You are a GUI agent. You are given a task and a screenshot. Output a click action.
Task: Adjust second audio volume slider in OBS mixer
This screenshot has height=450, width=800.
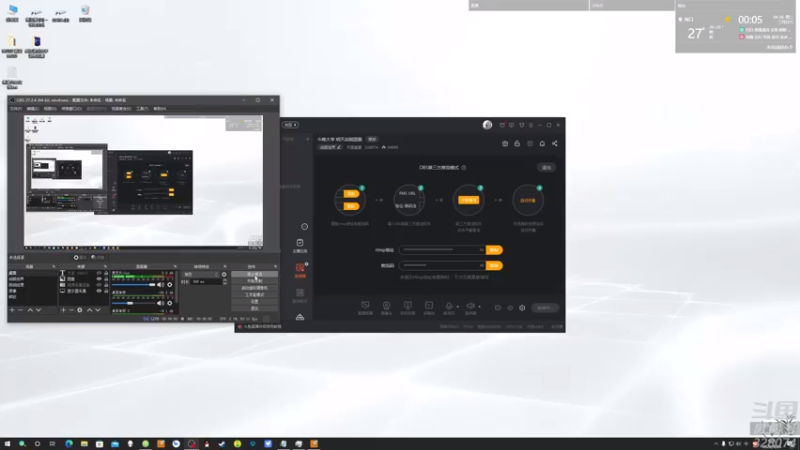(134, 303)
